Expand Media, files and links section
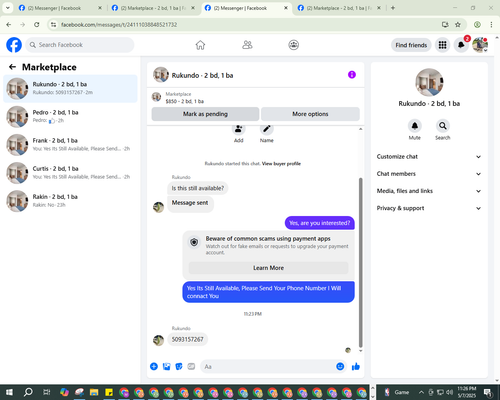The width and height of the screenshot is (500, 400). [429, 191]
